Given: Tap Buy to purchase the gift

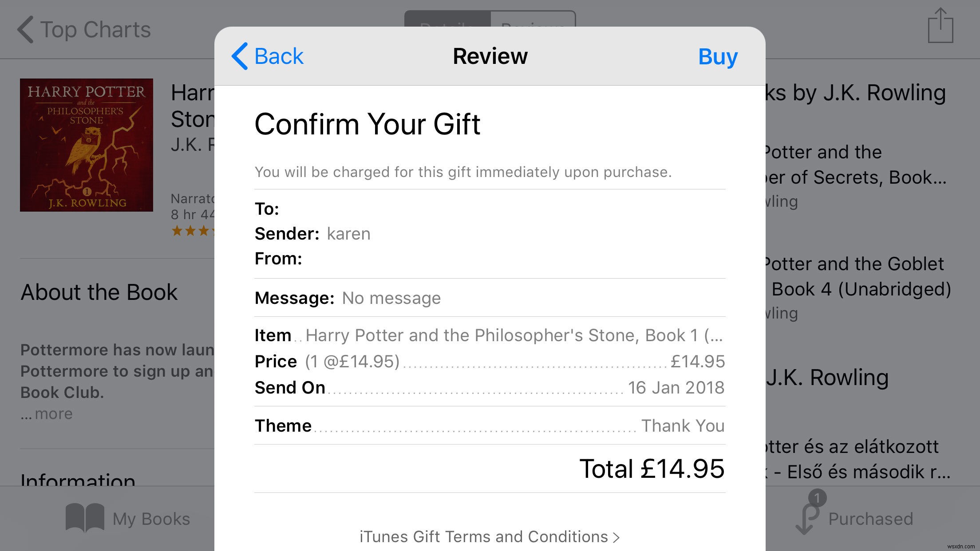Looking at the screenshot, I should (717, 56).
